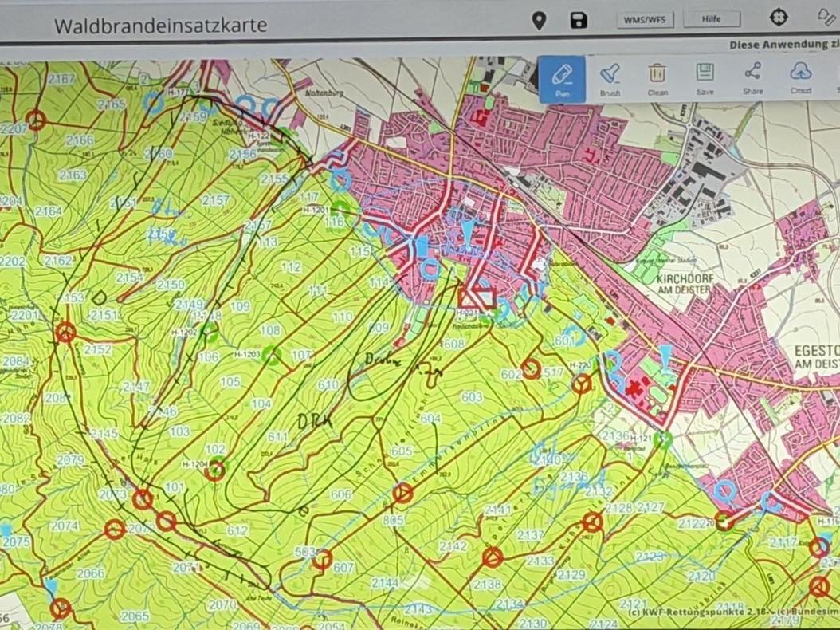The image size is (840, 630).
Task: Click the location pin icon in header
Action: click(539, 21)
